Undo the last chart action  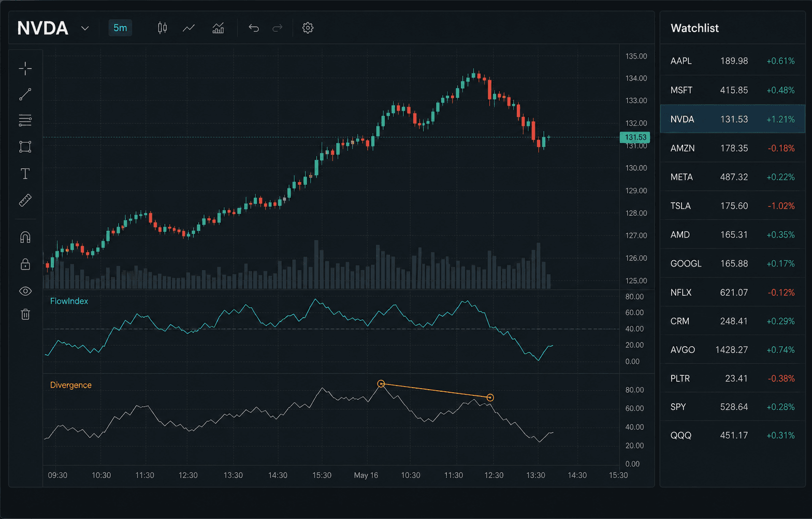(253, 28)
